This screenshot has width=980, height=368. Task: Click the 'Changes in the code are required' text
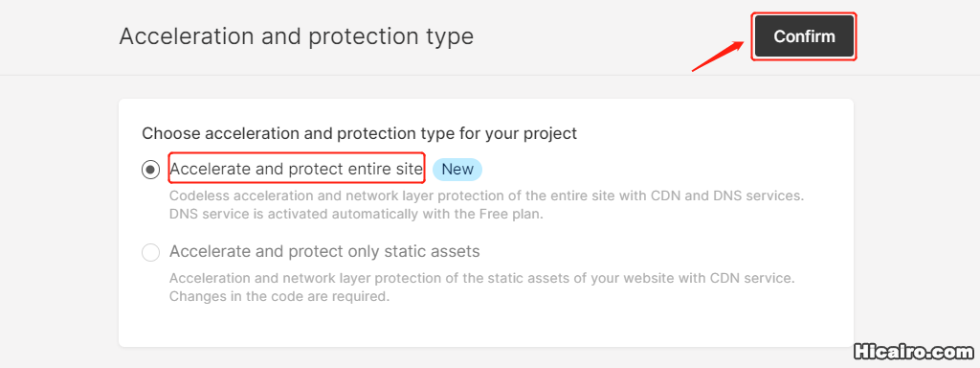(279, 296)
